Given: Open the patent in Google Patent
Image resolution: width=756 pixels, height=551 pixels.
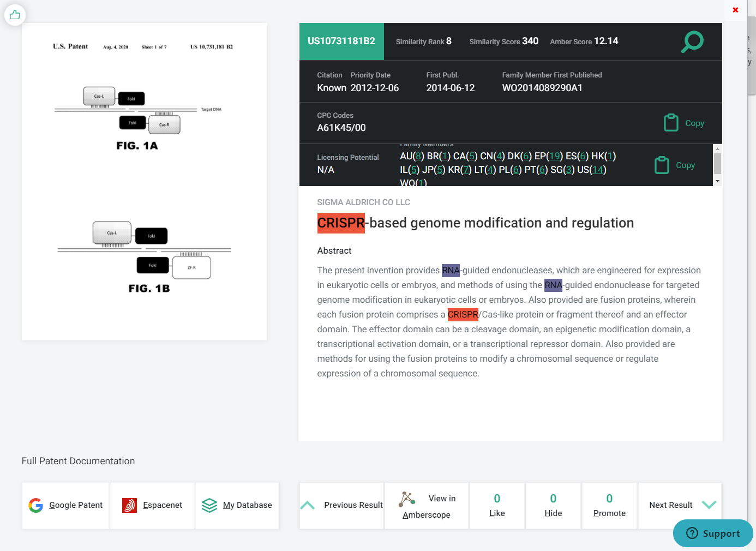Looking at the screenshot, I should click(65, 505).
